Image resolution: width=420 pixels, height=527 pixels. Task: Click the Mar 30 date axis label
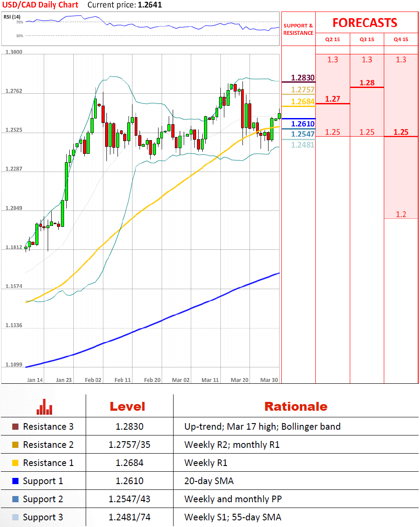[269, 380]
